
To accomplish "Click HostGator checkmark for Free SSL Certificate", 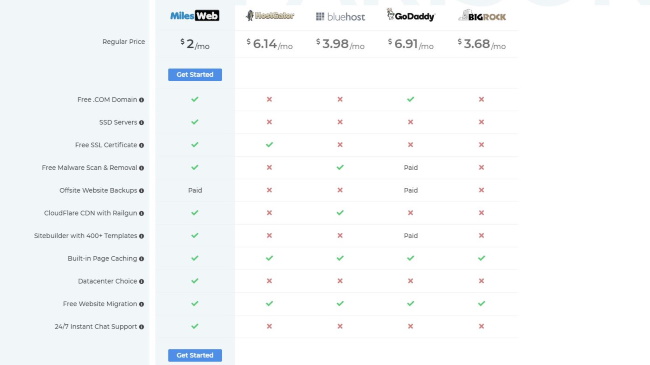I will pyautogui.click(x=269, y=144).
